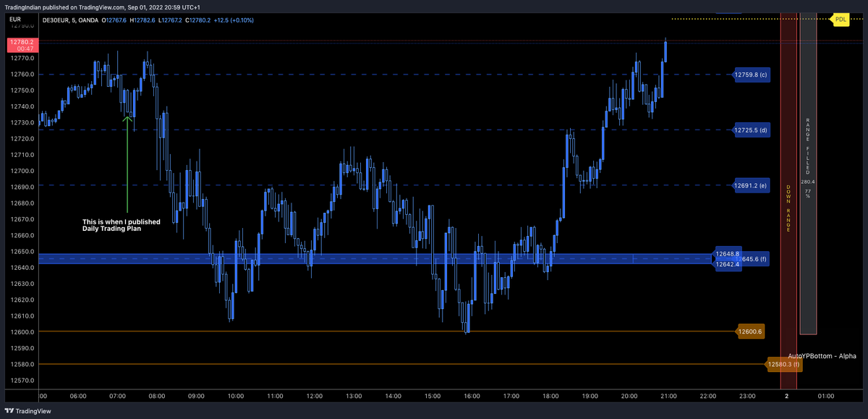Image resolution: width=868 pixels, height=419 pixels.
Task: Click the 12642.4 zone lower label
Action: click(728, 264)
